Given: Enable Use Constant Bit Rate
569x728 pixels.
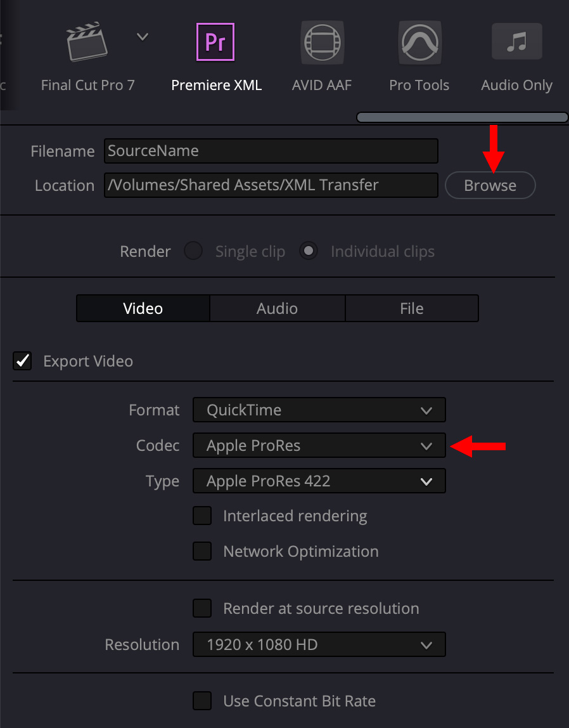Looking at the screenshot, I should click(x=202, y=701).
